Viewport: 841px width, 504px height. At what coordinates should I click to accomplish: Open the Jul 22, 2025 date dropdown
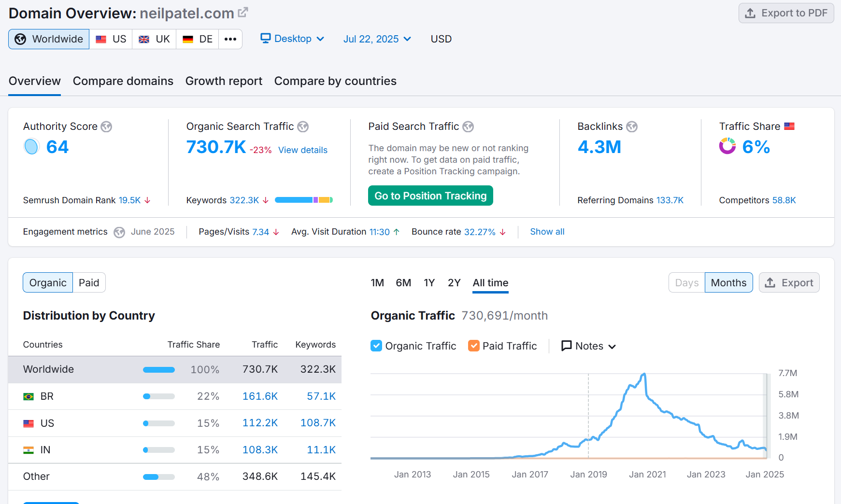[377, 39]
